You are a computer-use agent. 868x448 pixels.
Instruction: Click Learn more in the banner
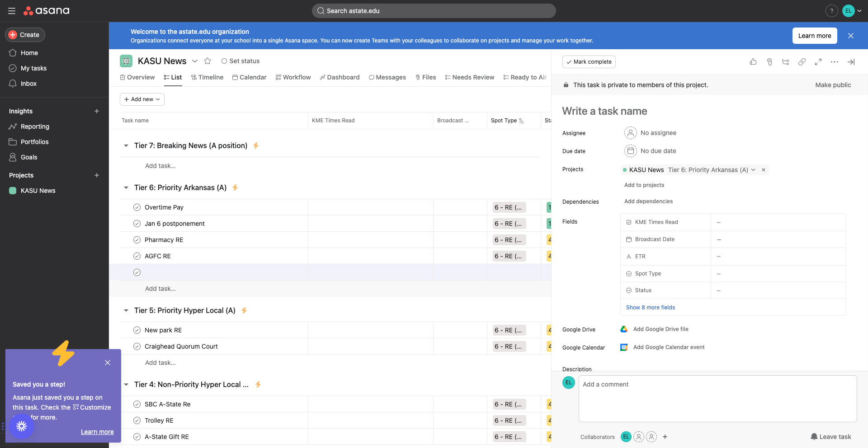click(815, 36)
